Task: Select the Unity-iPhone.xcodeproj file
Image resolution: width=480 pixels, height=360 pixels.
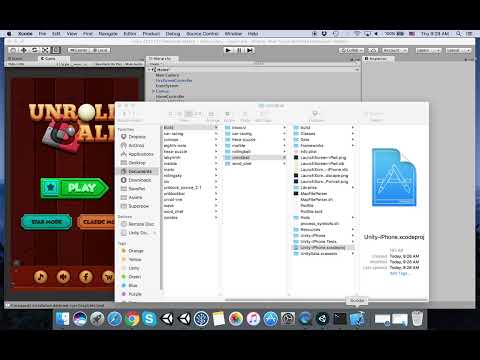Action: pyautogui.click(x=322, y=248)
